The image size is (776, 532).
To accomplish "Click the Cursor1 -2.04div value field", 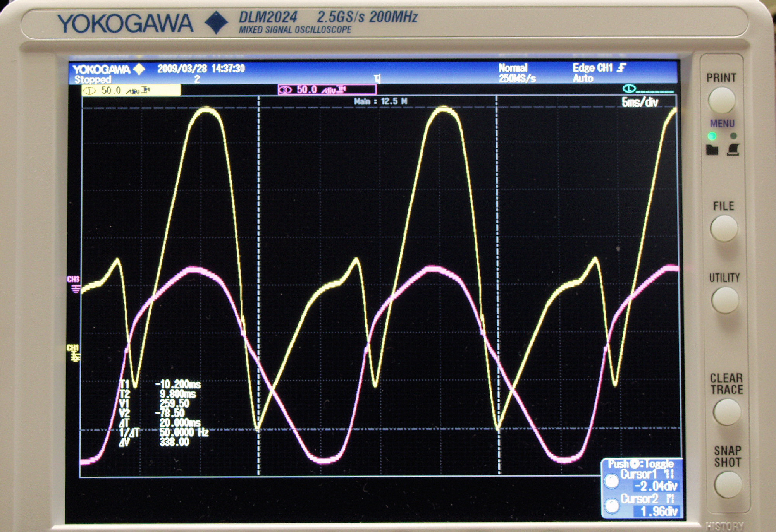I will [x=656, y=486].
